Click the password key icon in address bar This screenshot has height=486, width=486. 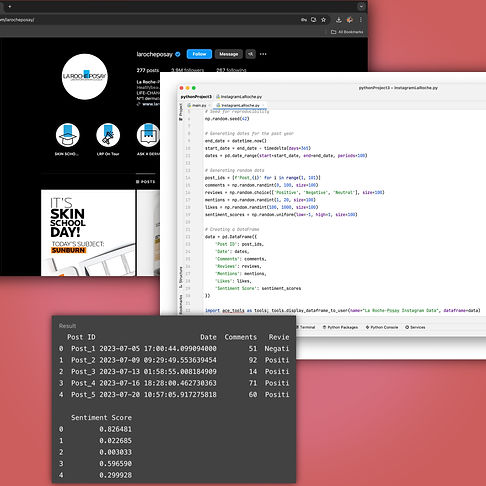[x=304, y=20]
